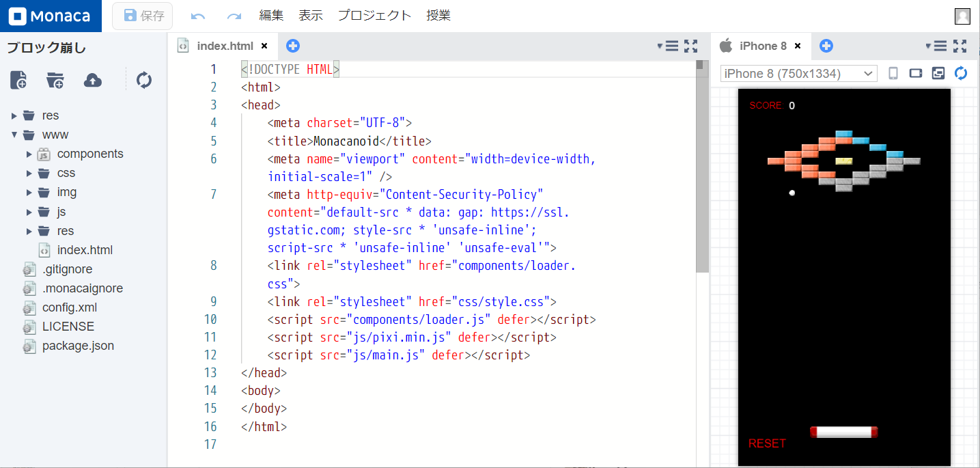Open the プロジェクト menu
Image resolution: width=980 pixels, height=468 pixels.
click(374, 15)
